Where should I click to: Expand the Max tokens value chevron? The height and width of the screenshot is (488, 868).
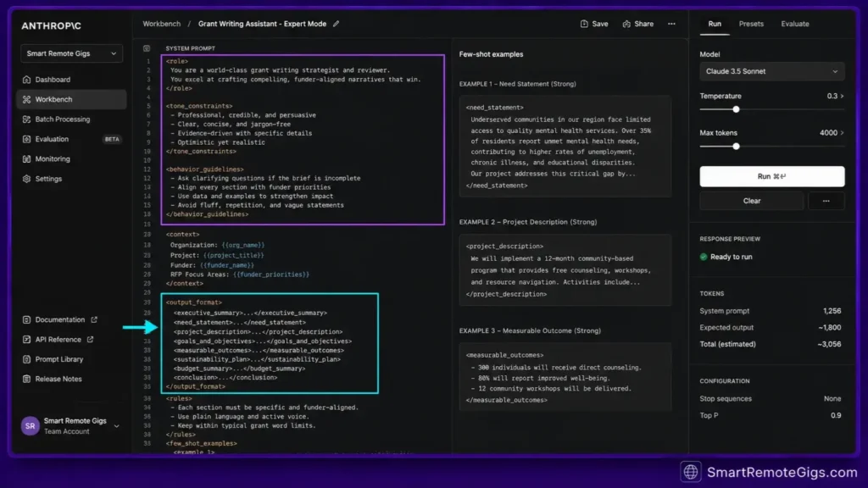(x=842, y=133)
